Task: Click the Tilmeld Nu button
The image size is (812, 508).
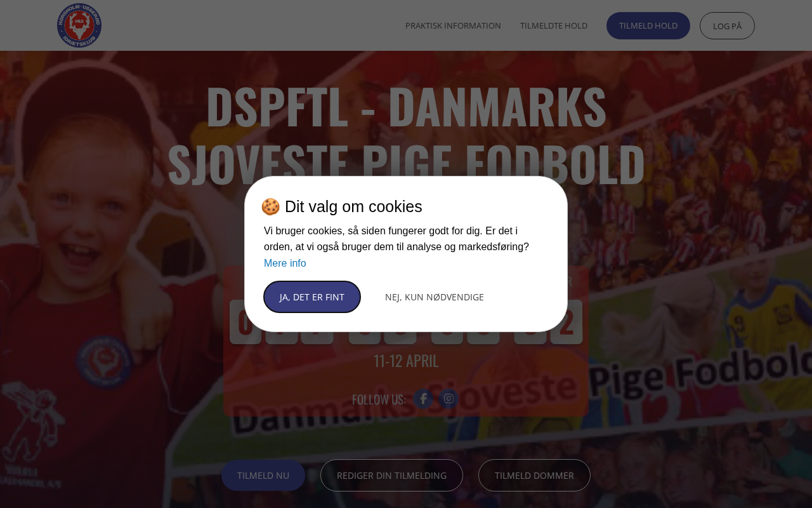Action: click(x=263, y=475)
